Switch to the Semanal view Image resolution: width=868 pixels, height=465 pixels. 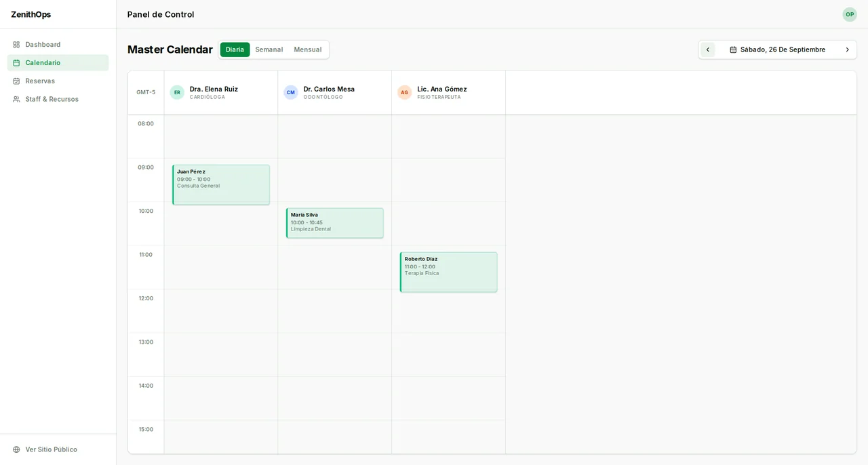pos(269,49)
